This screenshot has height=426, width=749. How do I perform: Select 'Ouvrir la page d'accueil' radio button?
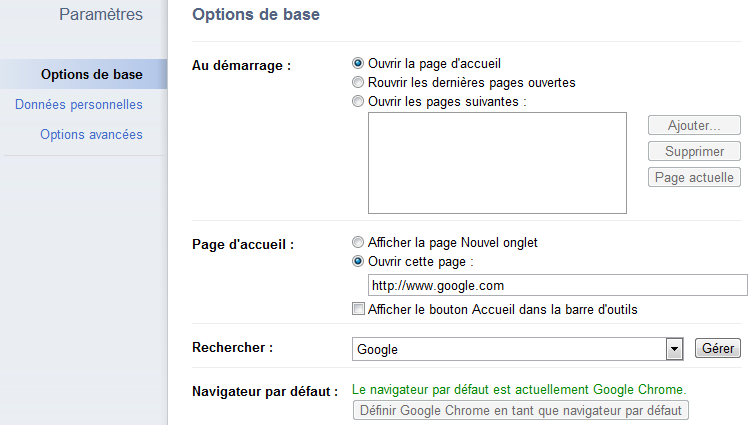[x=358, y=64]
